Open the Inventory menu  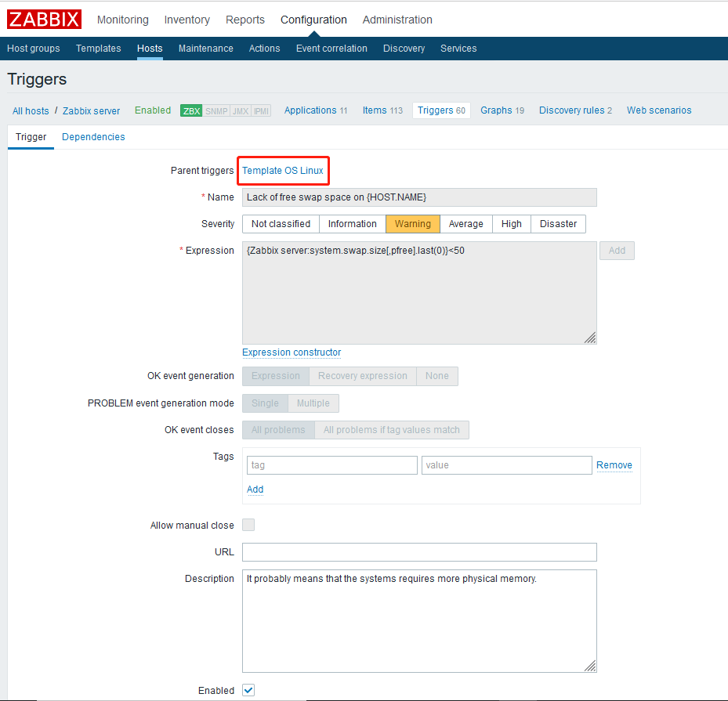[187, 20]
